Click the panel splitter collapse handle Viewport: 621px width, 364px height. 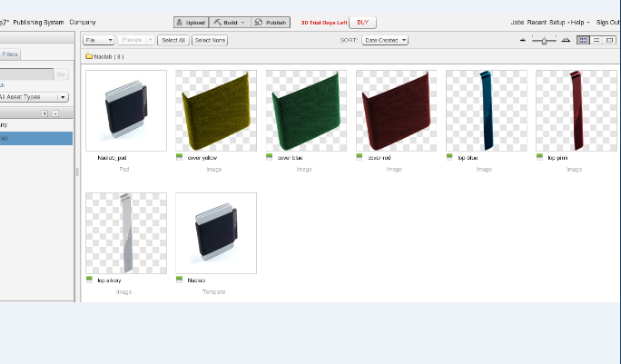pos(77,172)
